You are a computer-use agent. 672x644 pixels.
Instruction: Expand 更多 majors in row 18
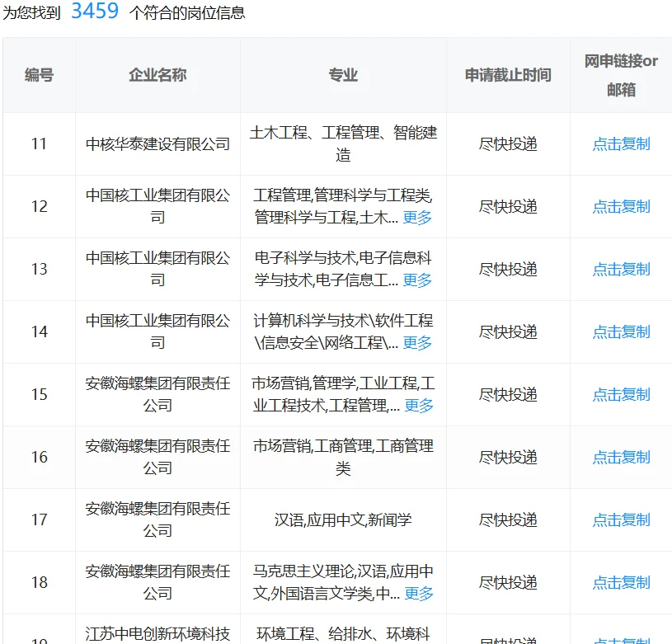pos(419,594)
